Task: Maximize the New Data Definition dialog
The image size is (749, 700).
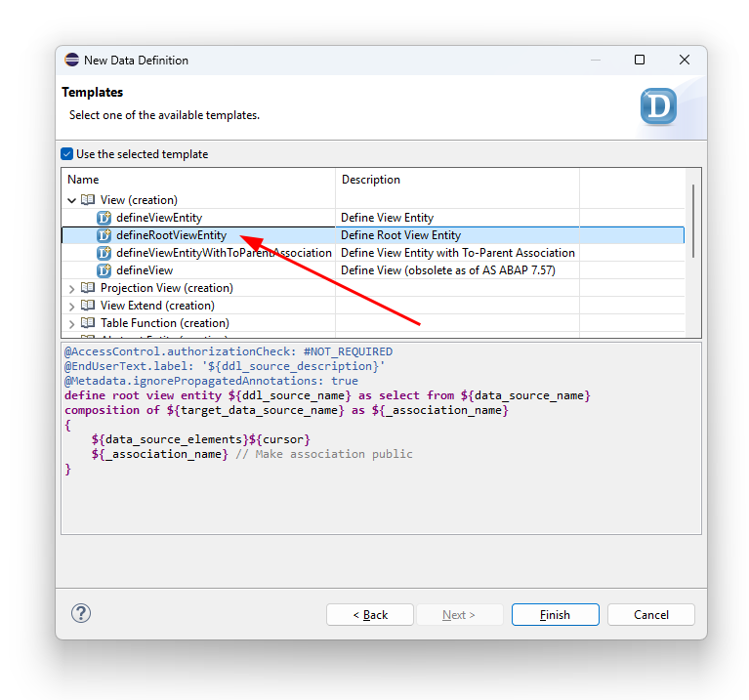Action: [640, 60]
